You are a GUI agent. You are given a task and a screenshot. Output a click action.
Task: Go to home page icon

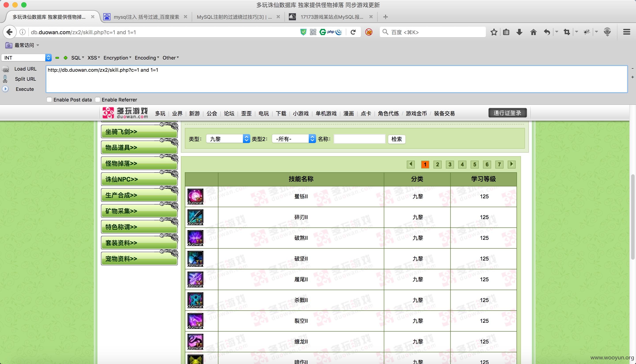pos(533,32)
